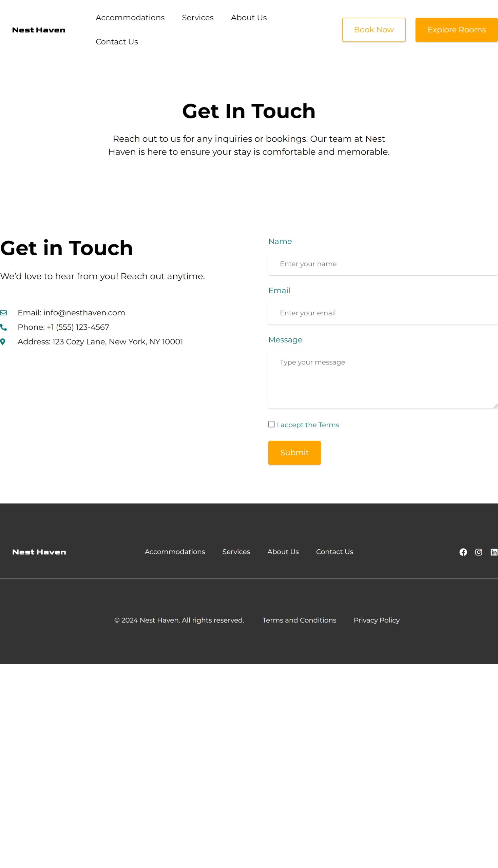The height and width of the screenshot is (868, 498).
Task: Submit the contact form
Action: [294, 453]
